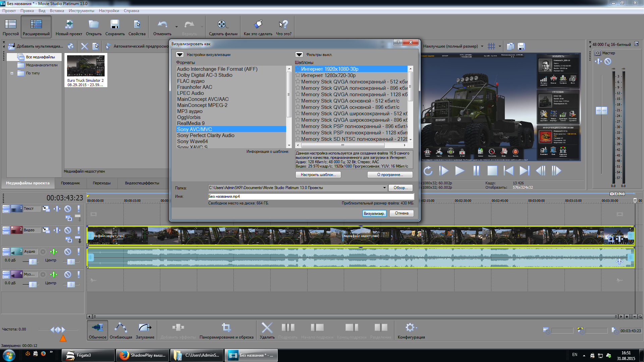644x362 pixels.
Task: Stop the preview playback
Action: coord(492,171)
